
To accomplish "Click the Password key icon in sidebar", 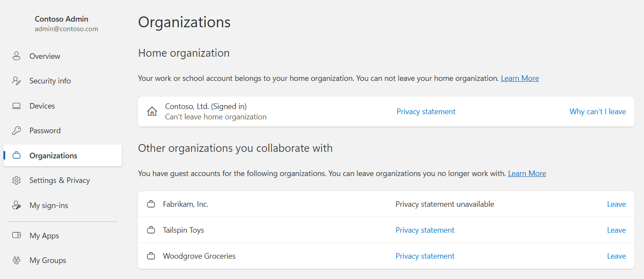I will pos(16,130).
